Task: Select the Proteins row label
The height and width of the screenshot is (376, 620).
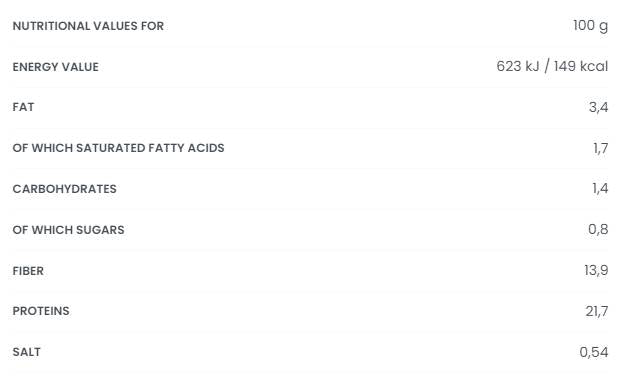Action: tap(41, 311)
